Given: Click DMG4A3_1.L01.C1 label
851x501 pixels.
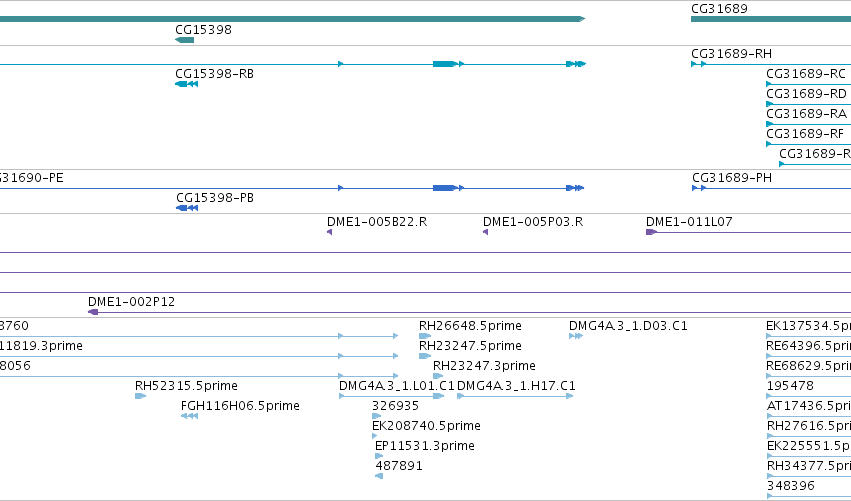Looking at the screenshot, I should tap(397, 386).
